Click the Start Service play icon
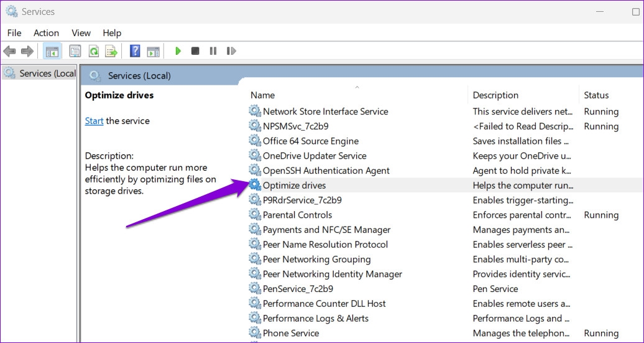 tap(178, 51)
